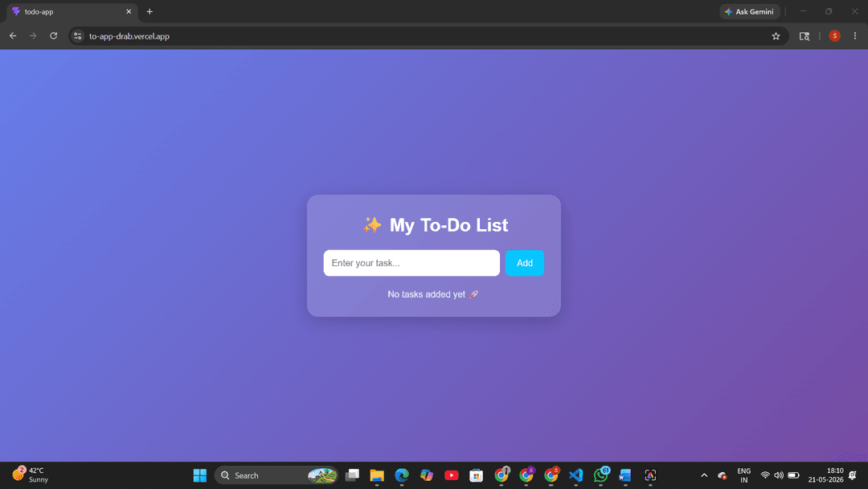Image resolution: width=868 pixels, height=489 pixels.
Task: Close the todo-app tab
Action: 129,11
